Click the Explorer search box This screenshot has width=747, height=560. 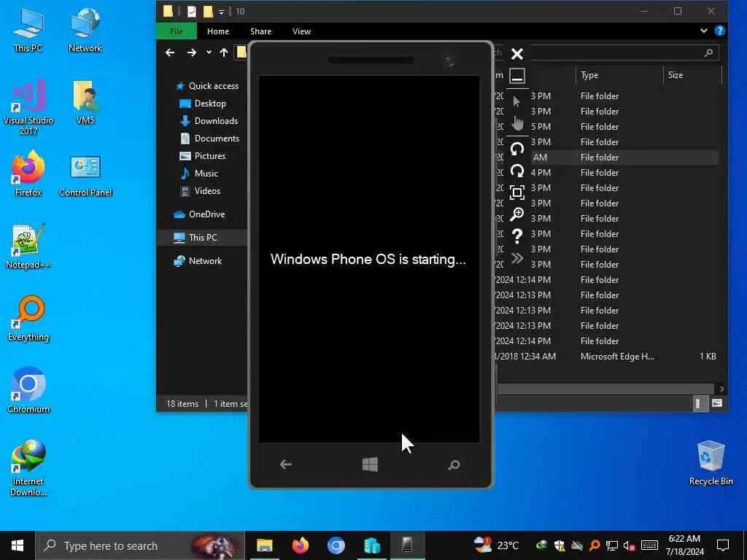624,52
